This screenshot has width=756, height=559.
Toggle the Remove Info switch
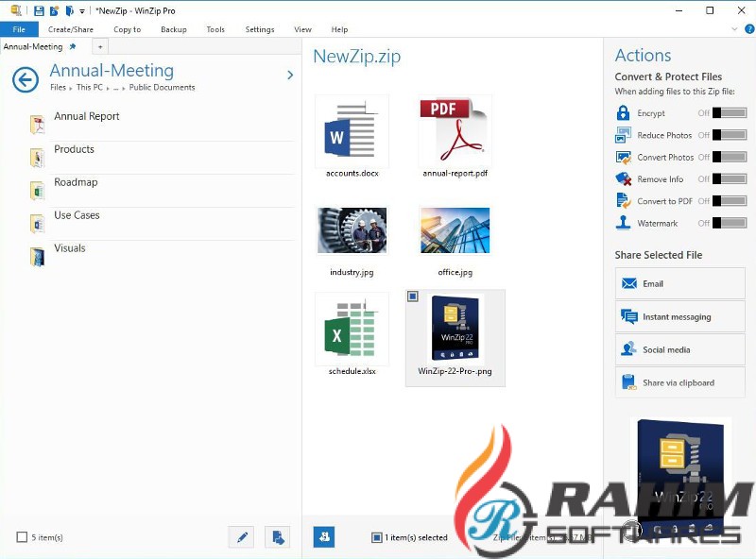730,178
